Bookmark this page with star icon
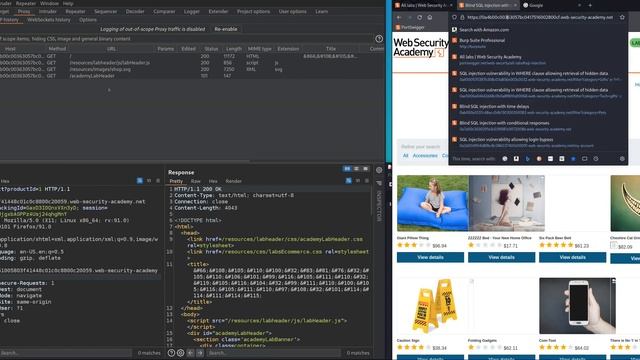The height and width of the screenshot is (360, 640). coord(622,18)
